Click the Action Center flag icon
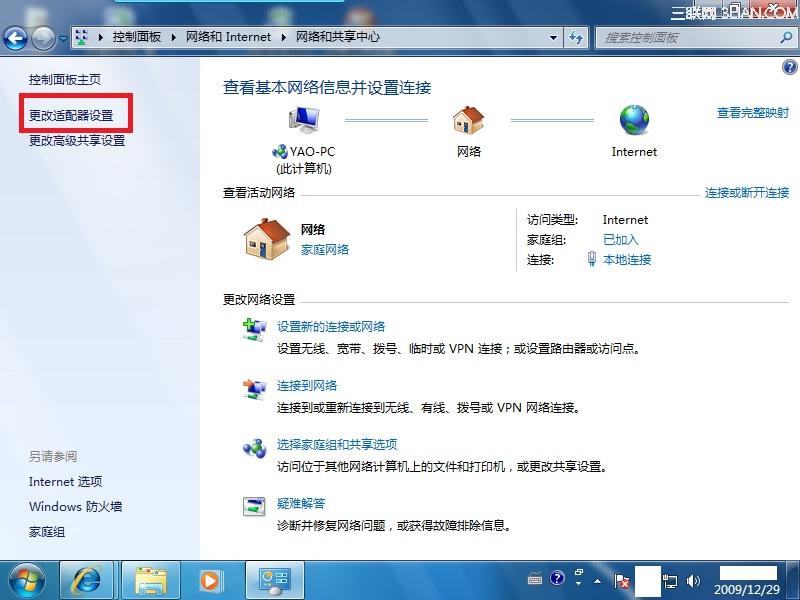Image resolution: width=800 pixels, height=600 pixels. coord(620,581)
